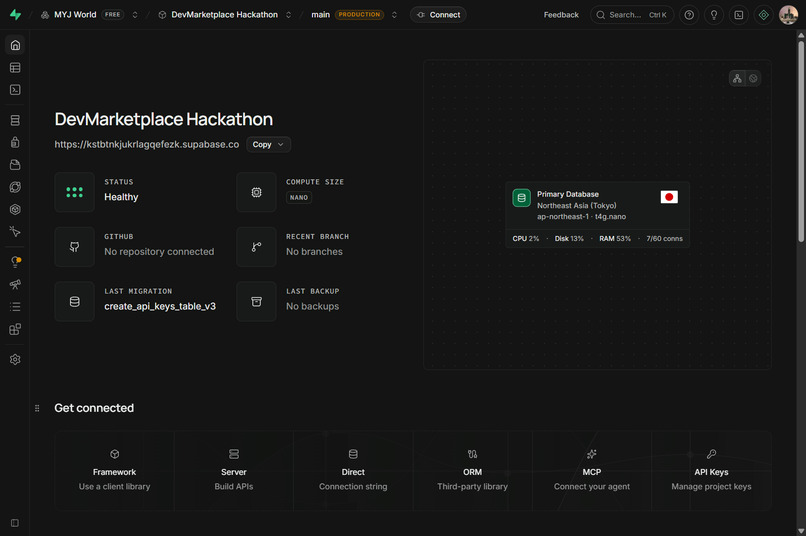Expand branch switcher next to main PRODUCTION
Screen dimensions: 806x536
click(x=394, y=15)
